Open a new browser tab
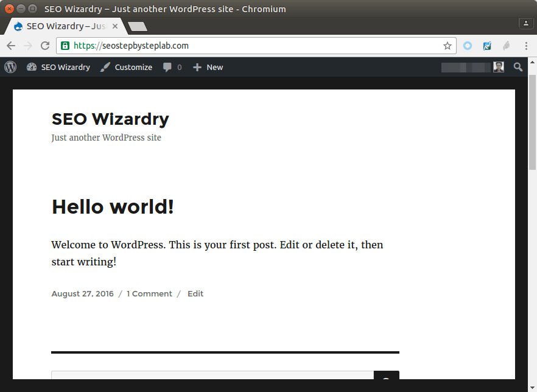Viewport: 537px width, 392px height. tap(138, 27)
